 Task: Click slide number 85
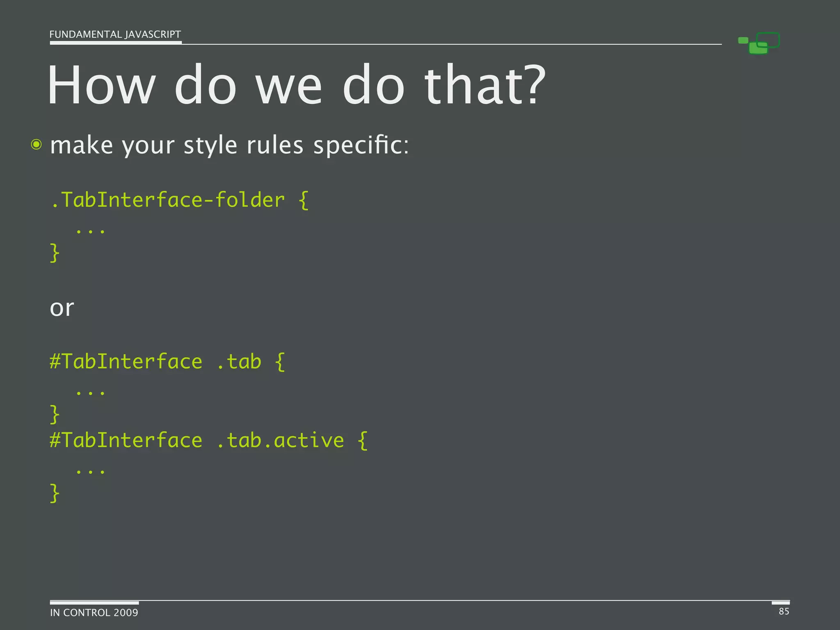[x=784, y=612]
